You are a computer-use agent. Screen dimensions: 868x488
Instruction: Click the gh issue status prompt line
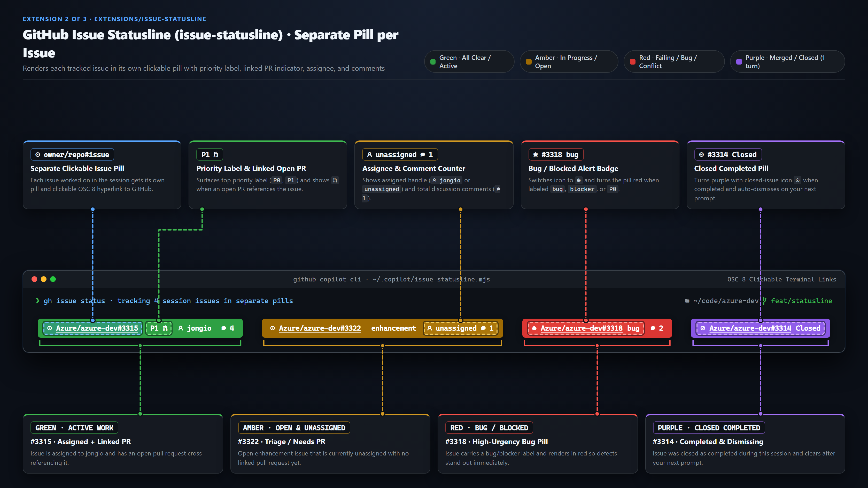(x=168, y=301)
